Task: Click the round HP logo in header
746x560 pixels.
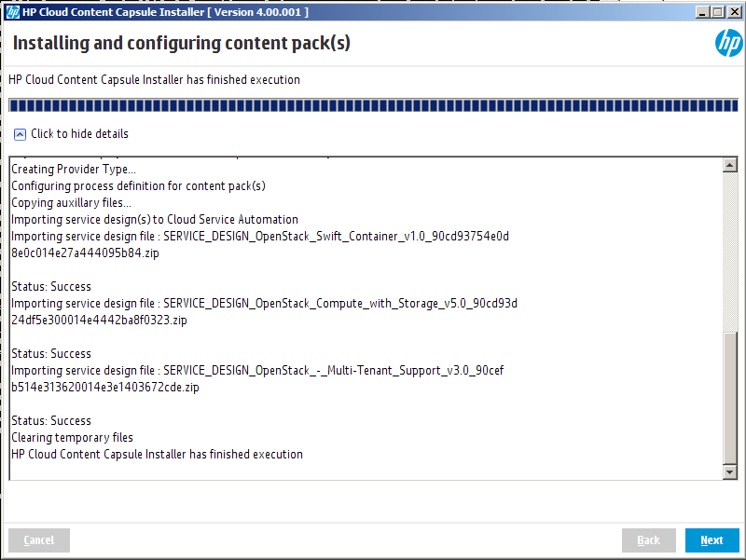Action: tap(727, 43)
